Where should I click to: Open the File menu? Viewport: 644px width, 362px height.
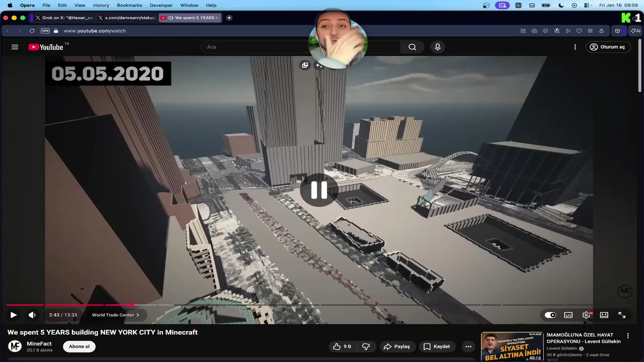tap(46, 5)
